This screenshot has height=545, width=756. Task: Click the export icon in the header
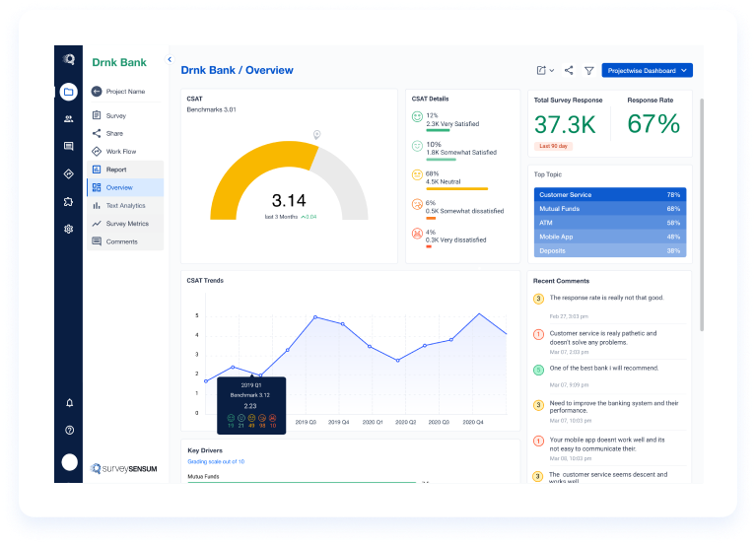(541, 70)
